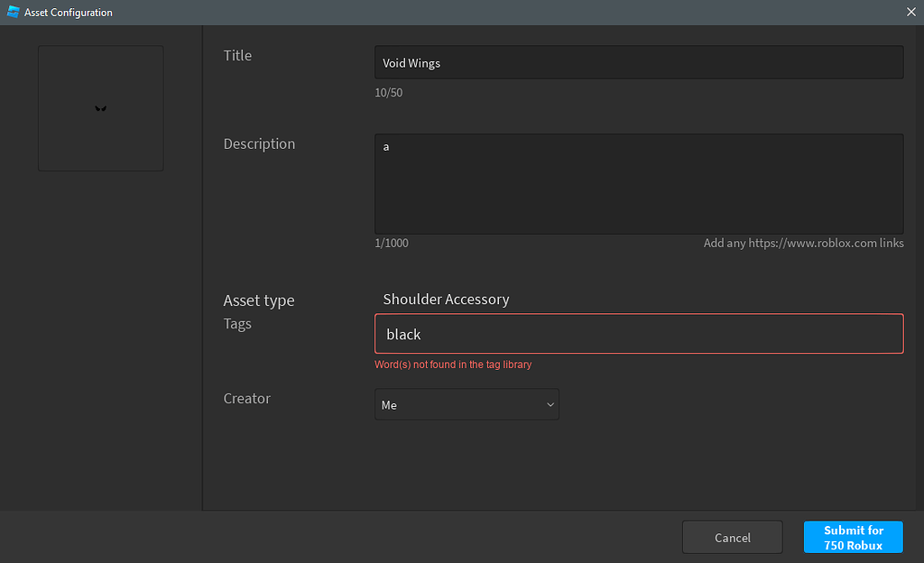This screenshot has height=563, width=924.
Task: Click the Creator label
Action: coord(246,398)
